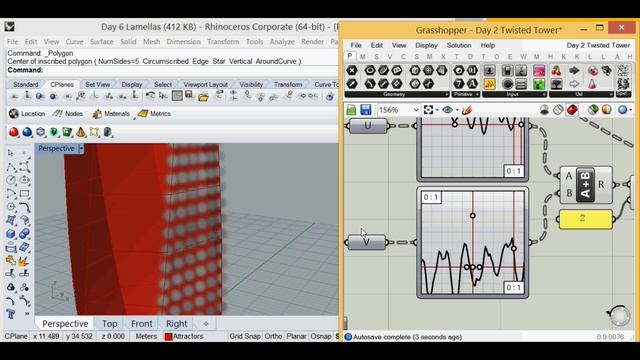
Task: Open the Grasshopper File menu
Action: (x=356, y=45)
